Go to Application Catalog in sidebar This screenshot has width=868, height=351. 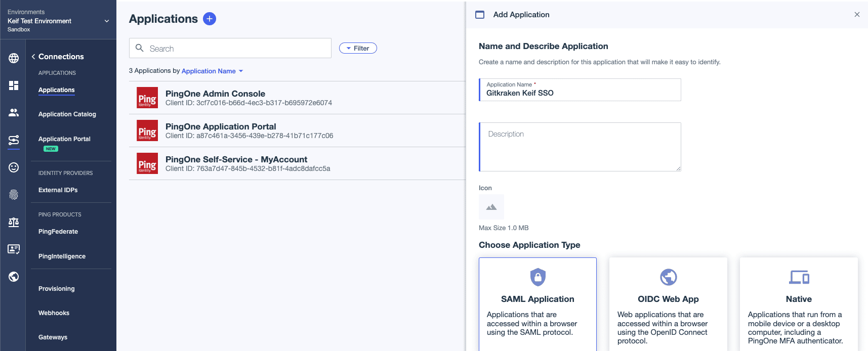pyautogui.click(x=67, y=114)
